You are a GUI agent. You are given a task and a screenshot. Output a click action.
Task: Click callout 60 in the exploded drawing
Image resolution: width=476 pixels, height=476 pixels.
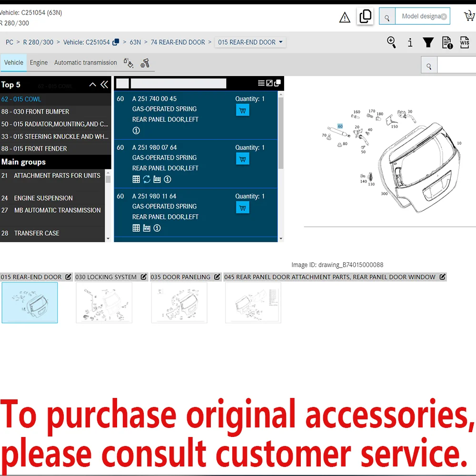[x=340, y=126]
